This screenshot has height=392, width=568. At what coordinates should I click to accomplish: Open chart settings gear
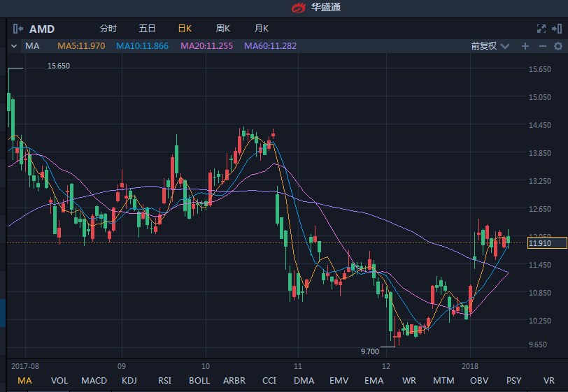(x=558, y=46)
